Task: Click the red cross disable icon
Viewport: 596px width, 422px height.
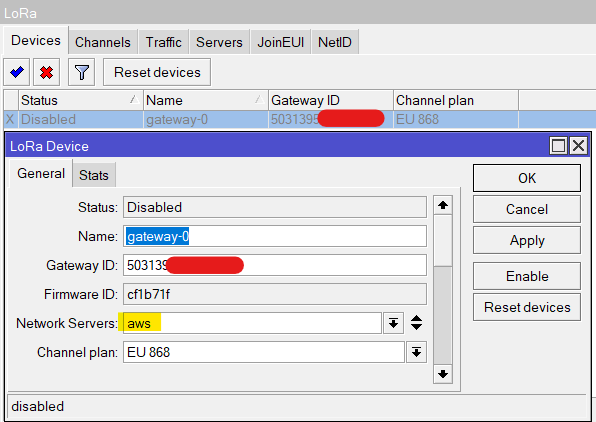Action: pos(46,72)
